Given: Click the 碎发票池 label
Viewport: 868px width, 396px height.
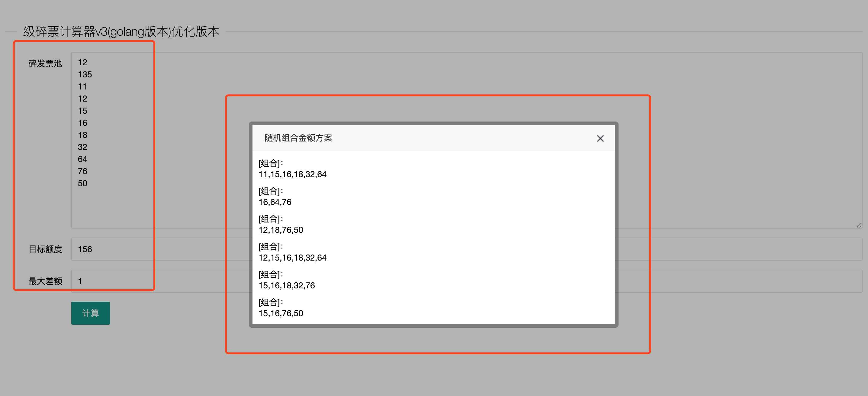Looking at the screenshot, I should (45, 63).
